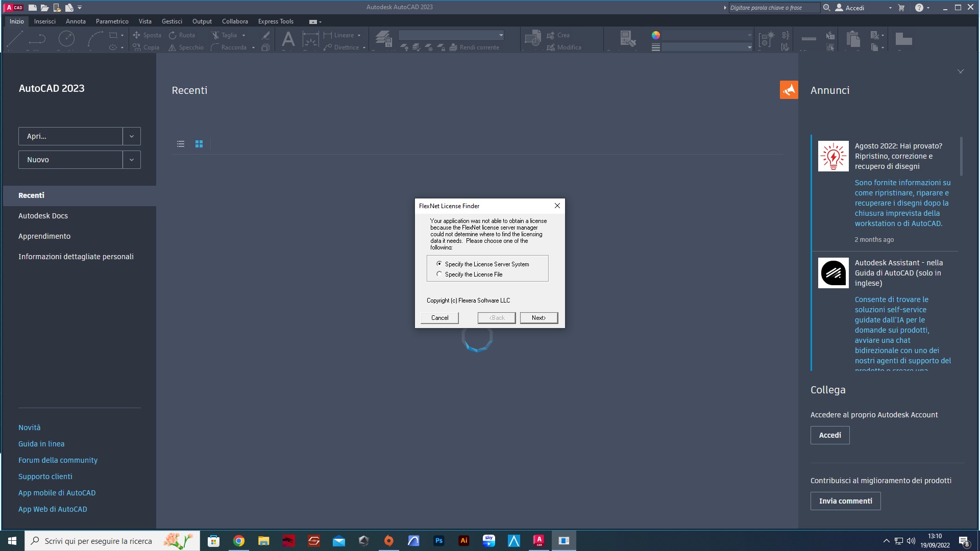Select the Dimension tool icon
Viewport: 980px width, 551px height.
[x=310, y=39]
